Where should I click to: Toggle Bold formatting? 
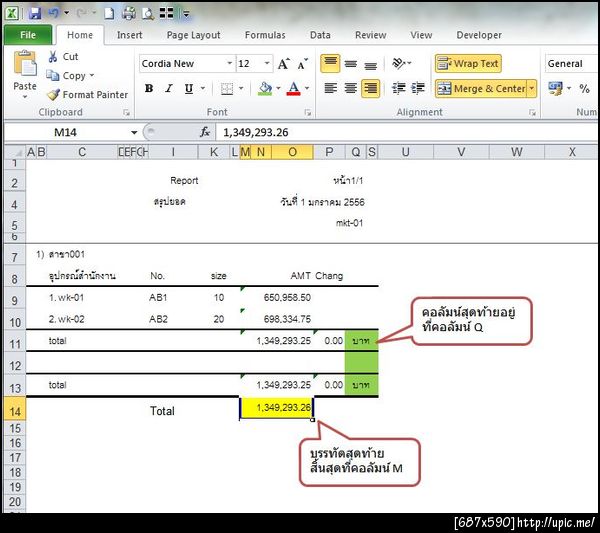pos(149,88)
